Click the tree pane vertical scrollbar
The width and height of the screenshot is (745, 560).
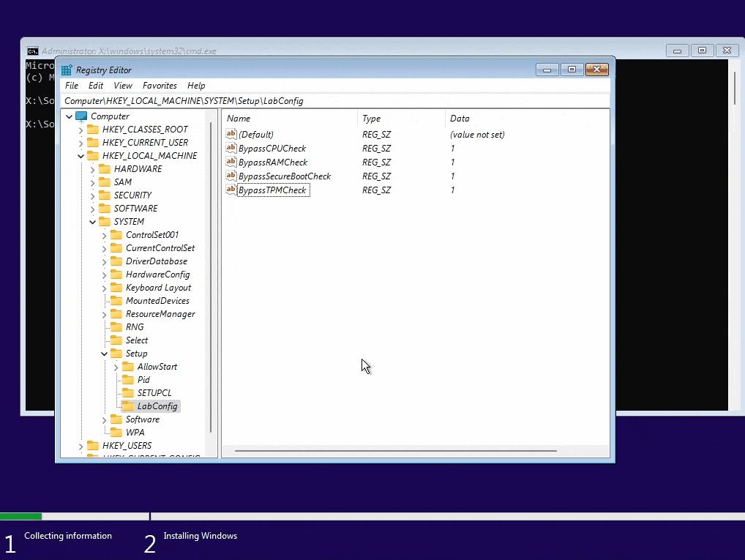(x=211, y=277)
